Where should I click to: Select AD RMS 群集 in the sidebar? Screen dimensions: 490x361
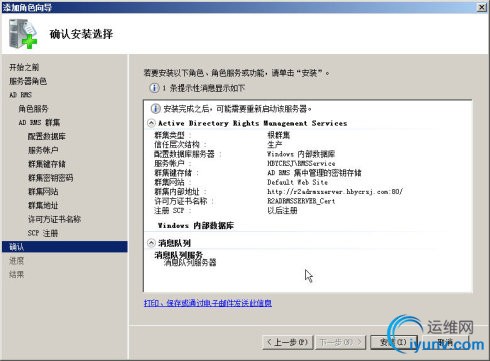(x=39, y=122)
